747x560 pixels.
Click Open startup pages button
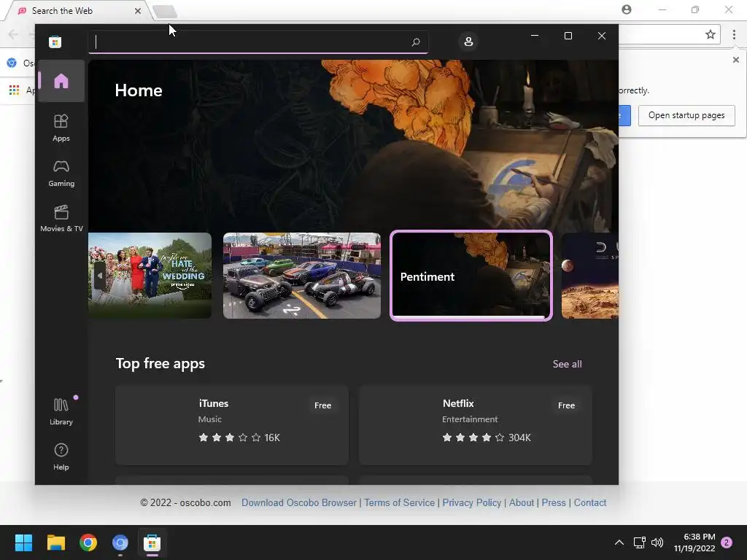coord(686,115)
